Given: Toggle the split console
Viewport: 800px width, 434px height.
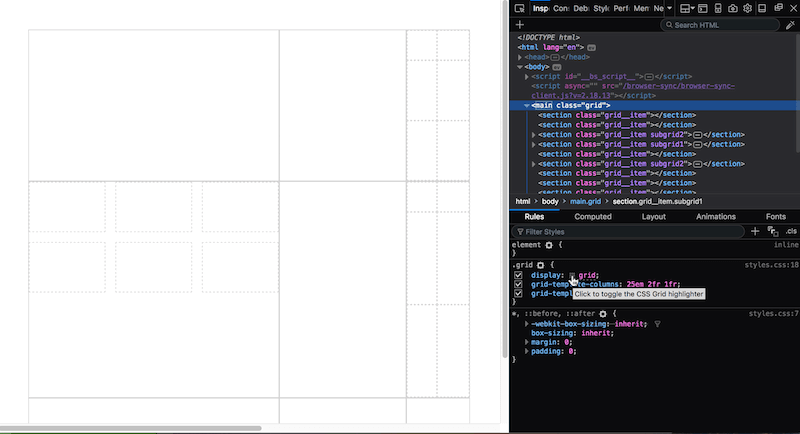Looking at the screenshot, I should 703,8.
